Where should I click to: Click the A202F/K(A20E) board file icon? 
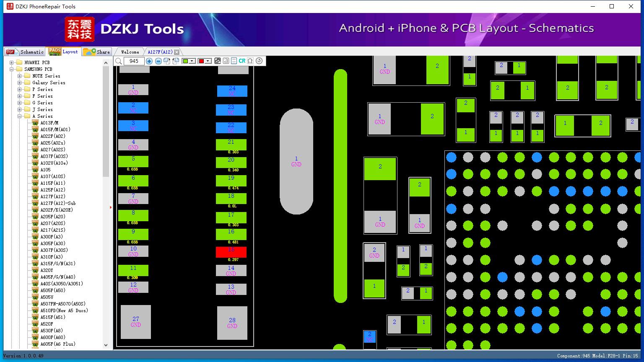35,210
